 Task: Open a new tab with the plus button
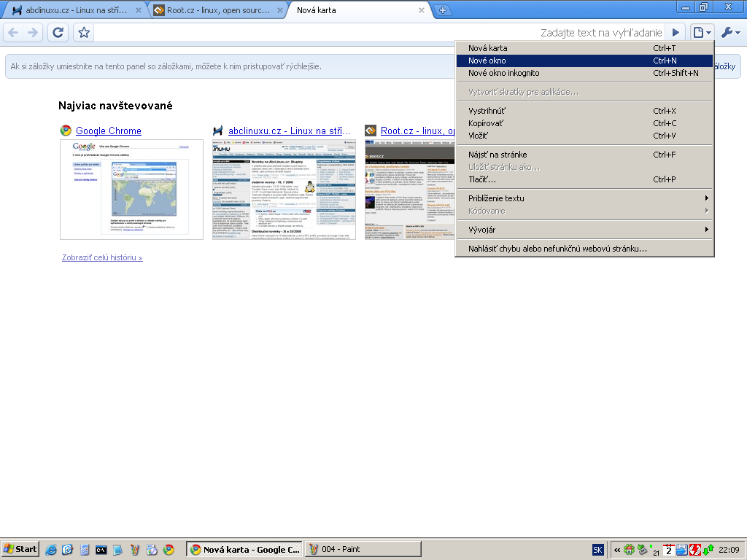pyautogui.click(x=443, y=10)
